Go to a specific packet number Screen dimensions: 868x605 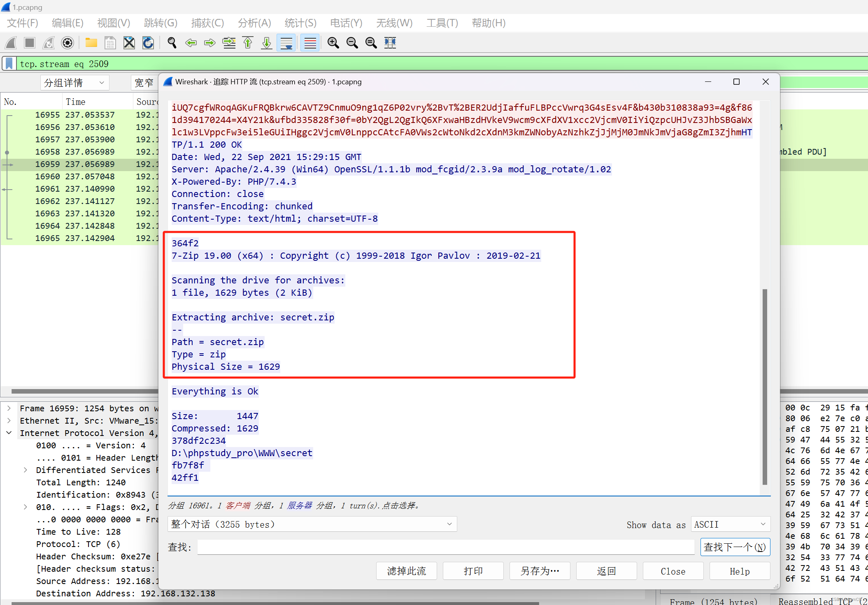click(229, 43)
